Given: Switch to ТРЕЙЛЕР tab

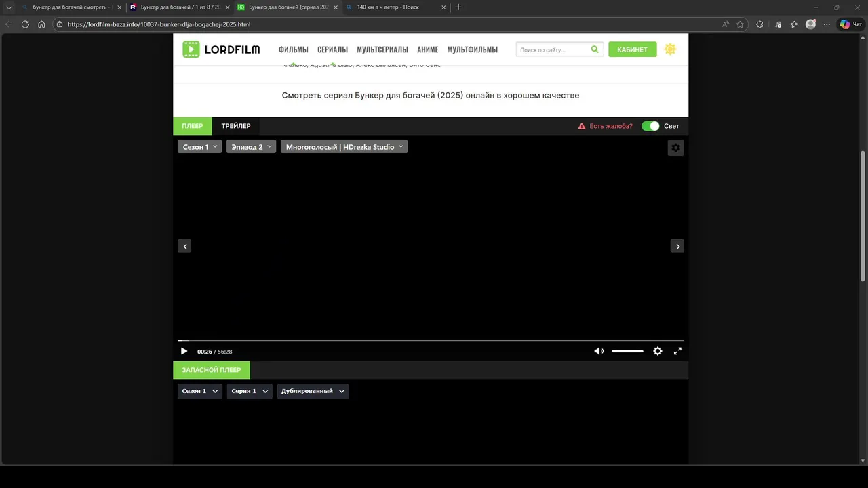Looking at the screenshot, I should click(x=236, y=126).
